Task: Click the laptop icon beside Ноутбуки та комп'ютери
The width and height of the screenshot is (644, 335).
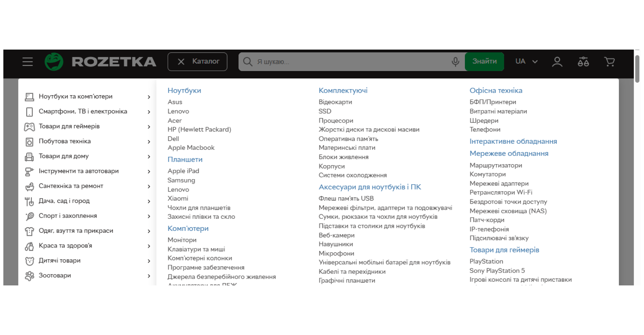Action: pyautogui.click(x=30, y=97)
